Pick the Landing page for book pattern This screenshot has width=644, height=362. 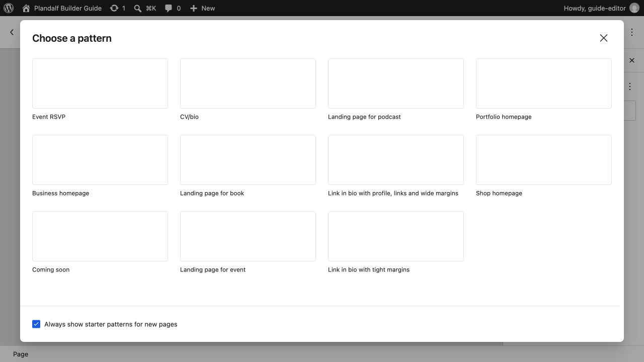tap(248, 160)
